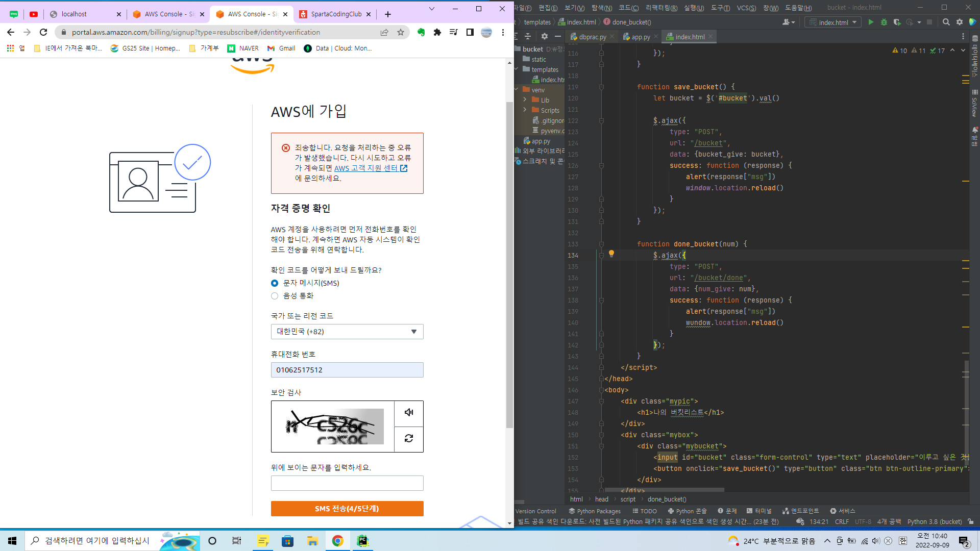The height and width of the screenshot is (551, 980).
Task: Open Search Everywhere magnifier in PyCharm
Action: tap(946, 22)
